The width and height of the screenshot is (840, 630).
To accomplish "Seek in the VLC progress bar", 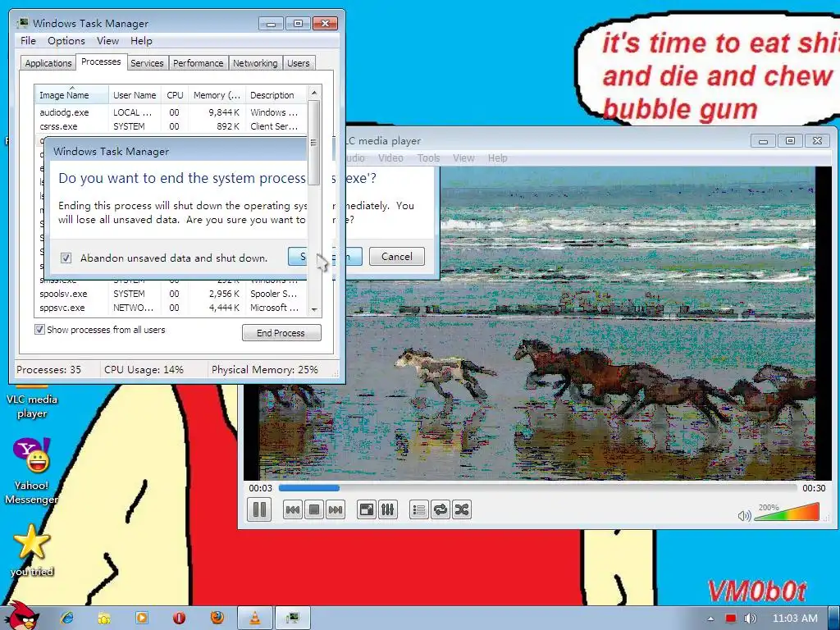I will coord(537,488).
